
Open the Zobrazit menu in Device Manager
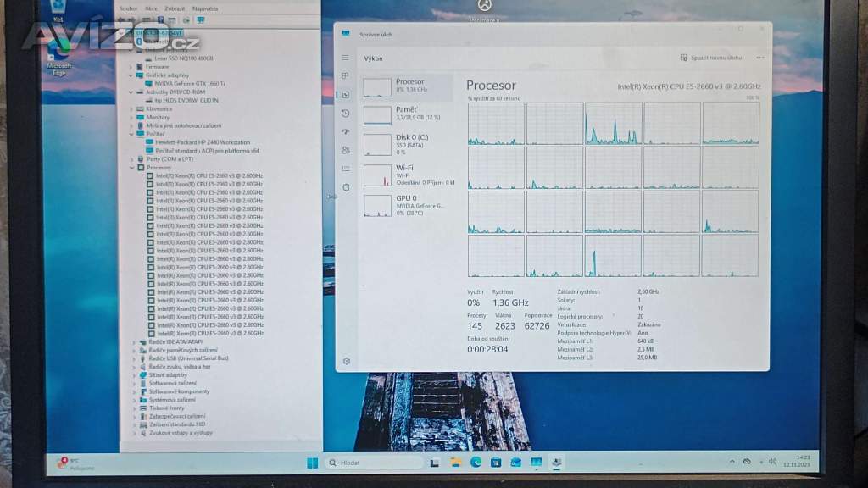(x=175, y=8)
